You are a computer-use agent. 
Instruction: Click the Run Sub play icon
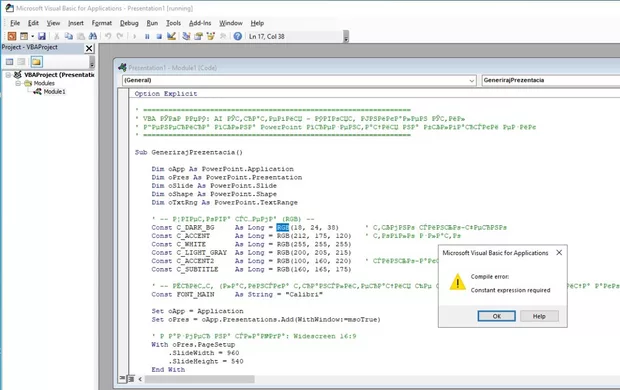pyautogui.click(x=134, y=36)
